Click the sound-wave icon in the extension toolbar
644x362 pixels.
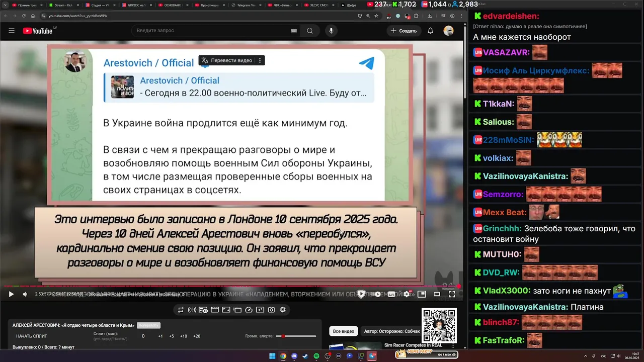pyautogui.click(x=192, y=310)
